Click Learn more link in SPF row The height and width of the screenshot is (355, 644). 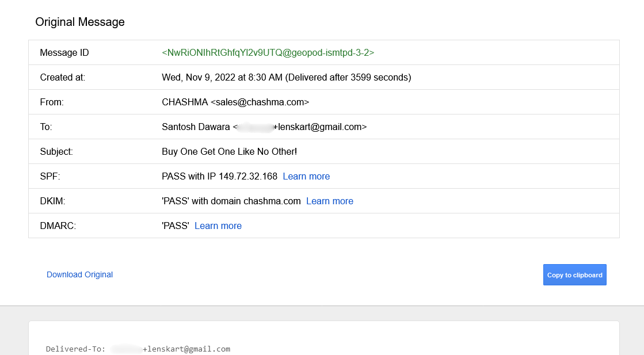coord(306,176)
